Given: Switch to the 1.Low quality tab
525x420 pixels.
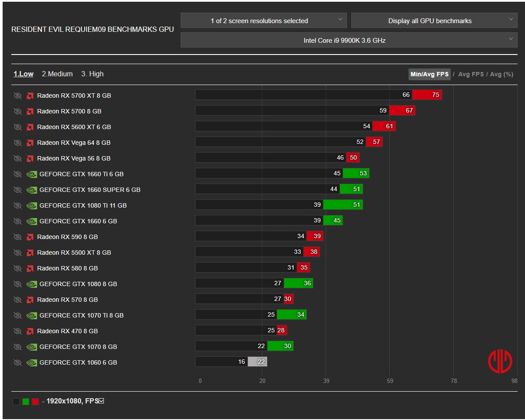Looking at the screenshot, I should coord(24,74).
